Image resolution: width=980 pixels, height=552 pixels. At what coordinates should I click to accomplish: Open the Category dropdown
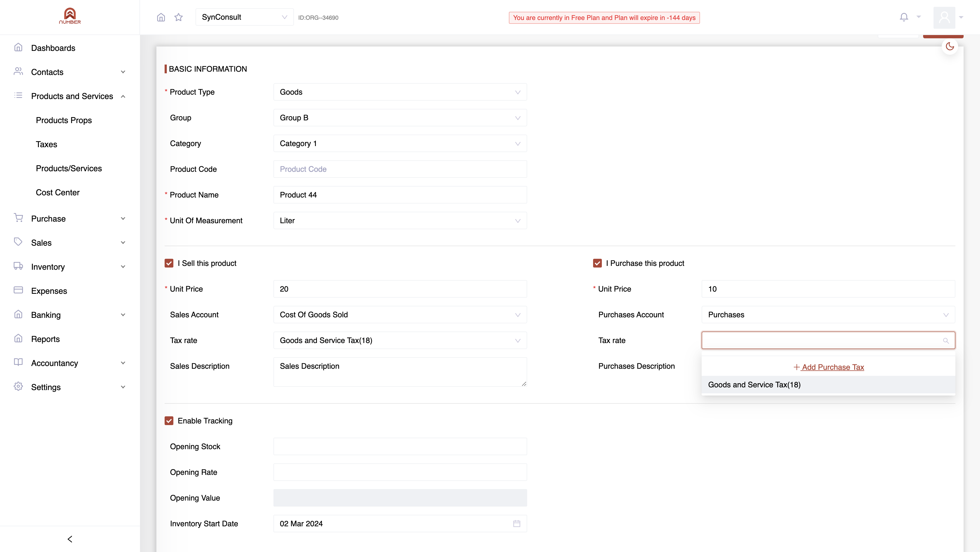pos(400,144)
